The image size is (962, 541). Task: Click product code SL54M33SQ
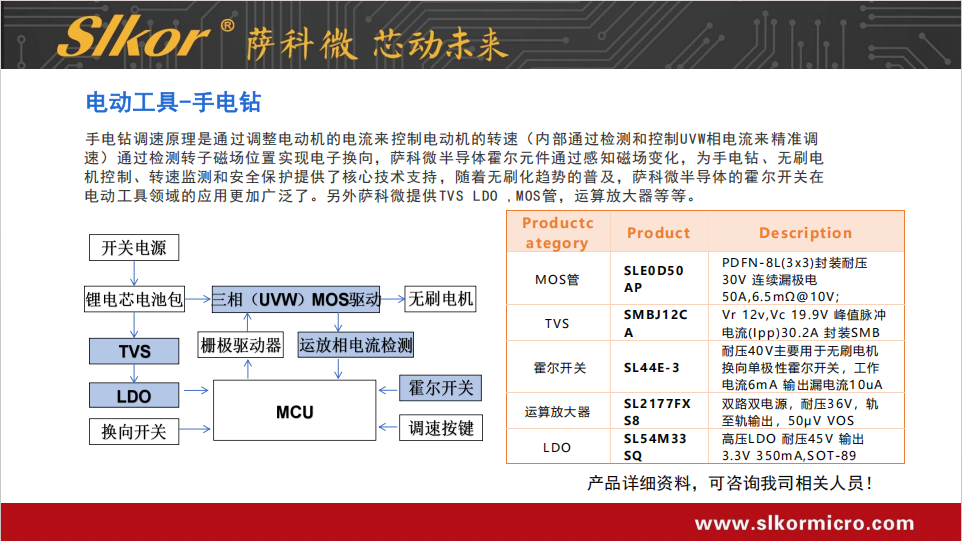coord(655,447)
